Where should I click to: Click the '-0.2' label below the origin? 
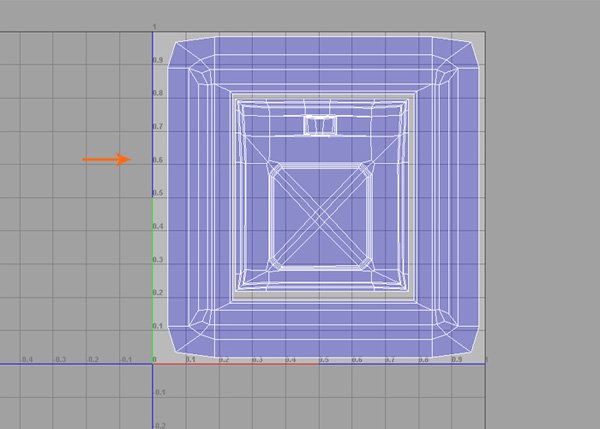tap(160, 425)
